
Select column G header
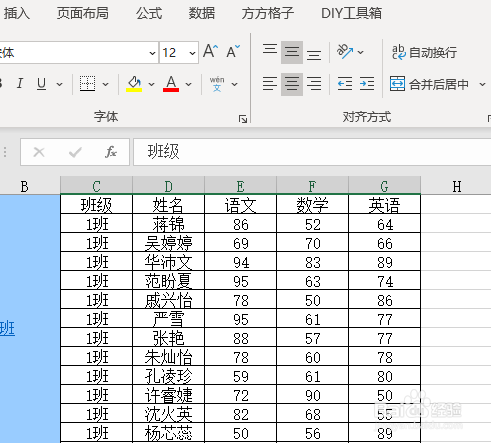tap(384, 186)
